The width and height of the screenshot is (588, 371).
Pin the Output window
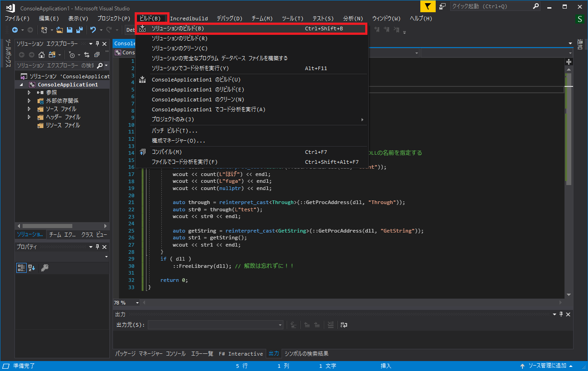[x=561, y=314]
